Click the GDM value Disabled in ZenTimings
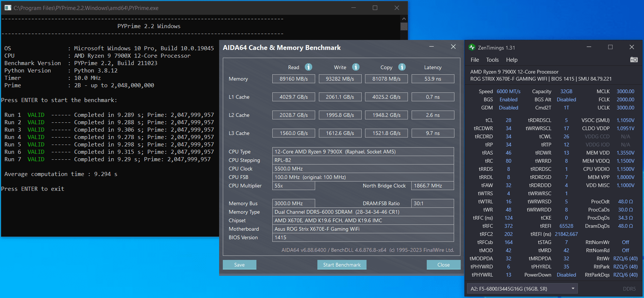Image resolution: width=644 pixels, height=298 pixels. tap(508, 108)
